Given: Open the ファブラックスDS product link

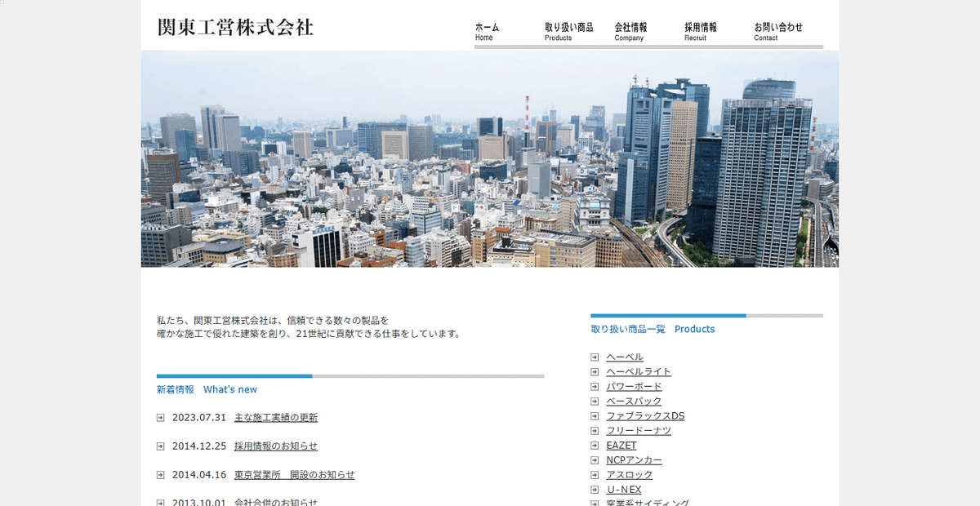Looking at the screenshot, I should click(646, 415).
